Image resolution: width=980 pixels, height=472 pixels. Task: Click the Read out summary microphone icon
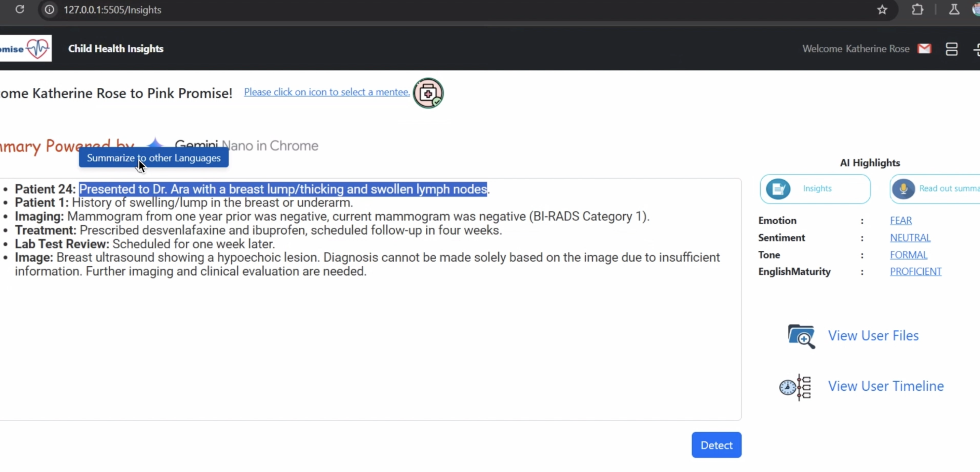tap(903, 189)
